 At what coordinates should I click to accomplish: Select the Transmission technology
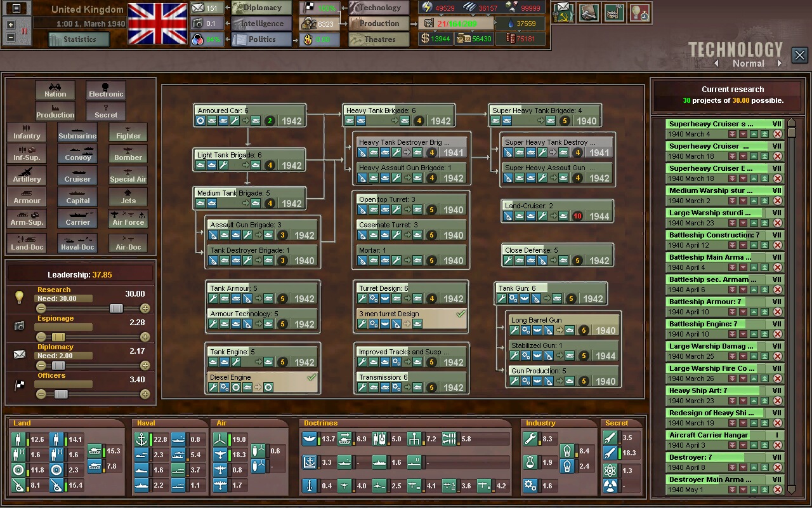[x=412, y=382]
